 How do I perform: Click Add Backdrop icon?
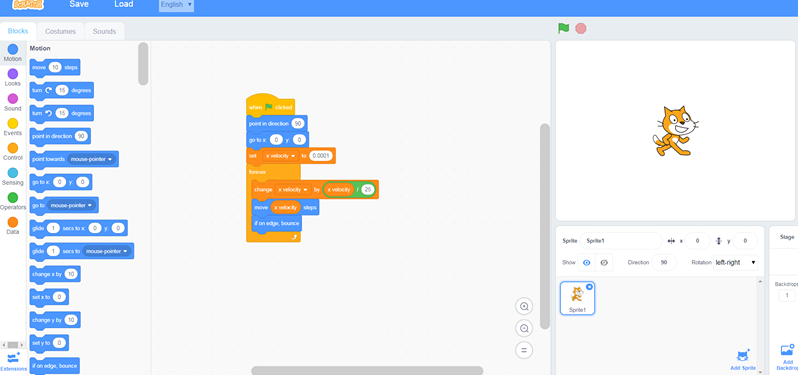[x=787, y=351]
